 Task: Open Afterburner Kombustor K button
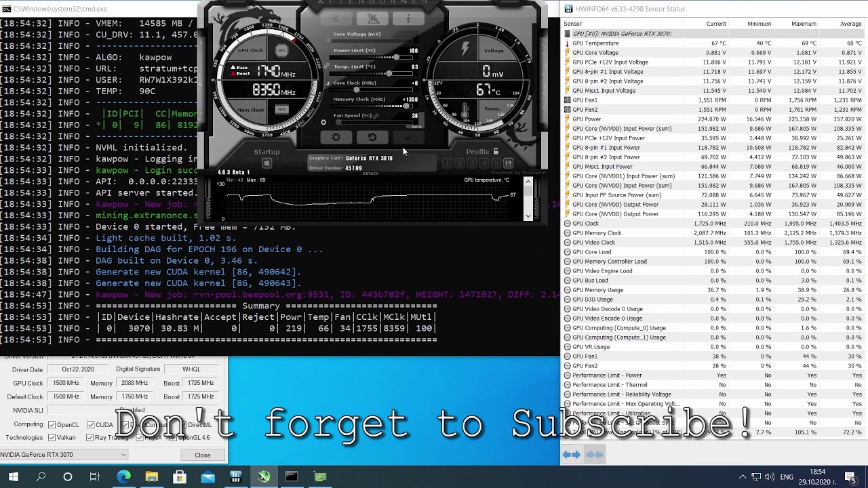[336, 19]
